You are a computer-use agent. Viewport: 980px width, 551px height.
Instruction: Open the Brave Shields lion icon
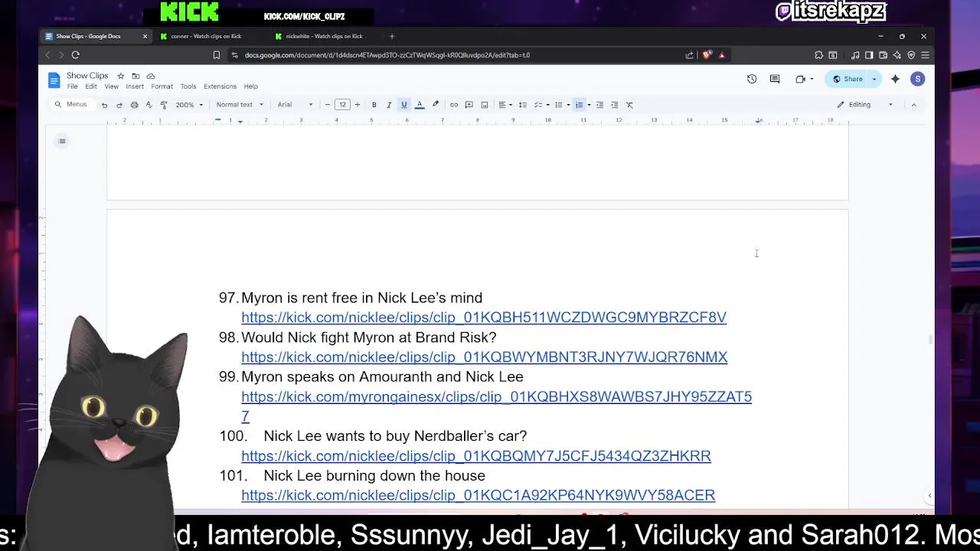[x=707, y=55]
